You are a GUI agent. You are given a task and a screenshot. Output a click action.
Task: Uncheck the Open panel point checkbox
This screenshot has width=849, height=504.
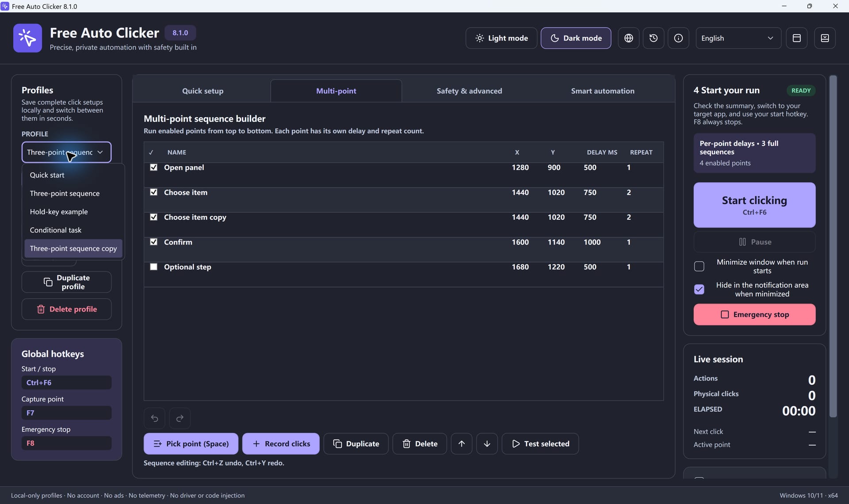coord(153,167)
